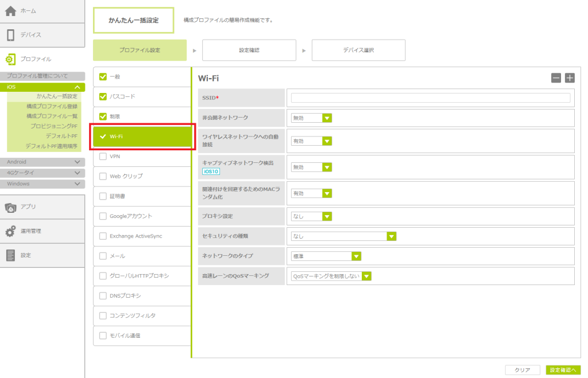This screenshot has width=588, height=378.
Task: Tick the Web クリップ checkbox
Action: click(x=103, y=176)
